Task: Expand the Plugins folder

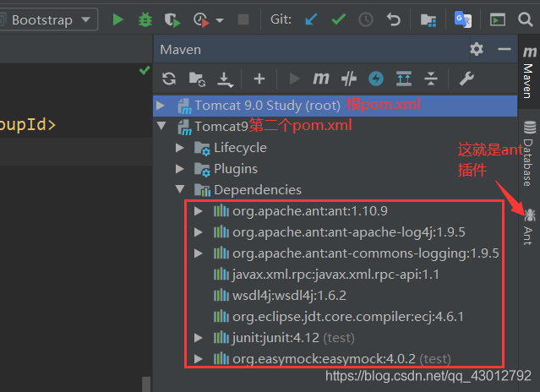Action: (x=179, y=169)
